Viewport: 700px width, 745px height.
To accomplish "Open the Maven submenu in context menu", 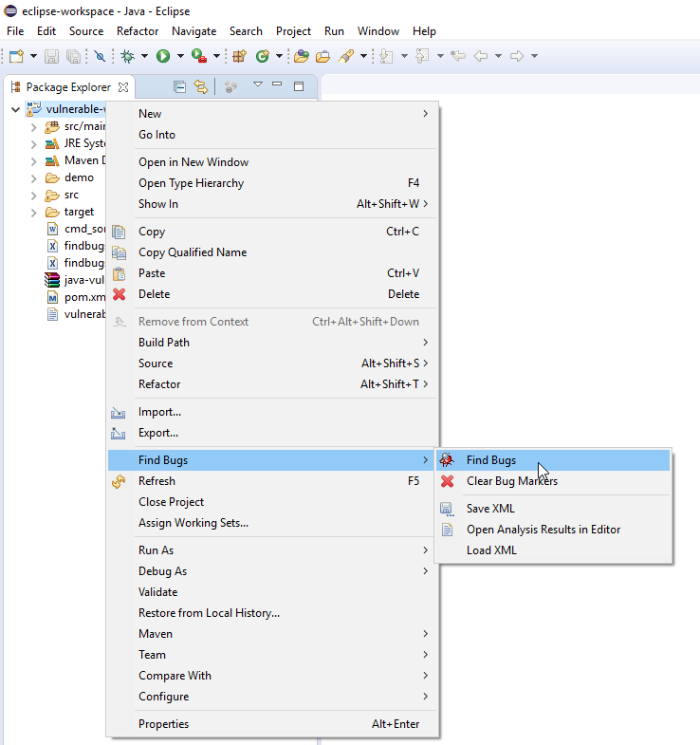I will pos(271,634).
